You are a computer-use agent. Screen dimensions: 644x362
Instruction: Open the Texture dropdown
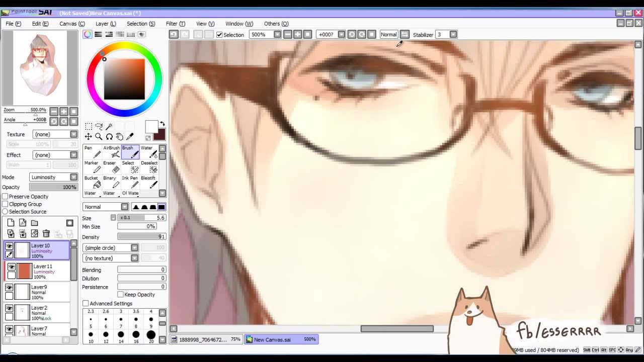[x=55, y=134]
